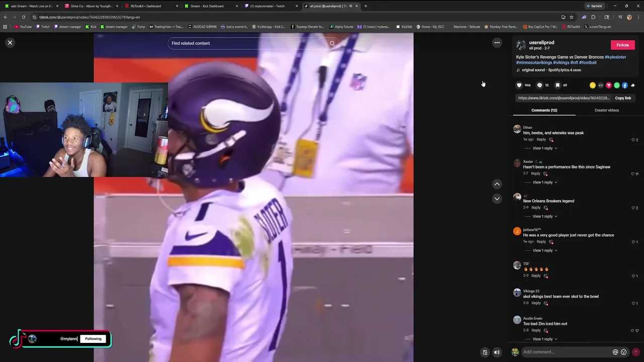This screenshot has width=644, height=362.
Task: Open usereliprod profile avatar
Action: tap(521, 45)
